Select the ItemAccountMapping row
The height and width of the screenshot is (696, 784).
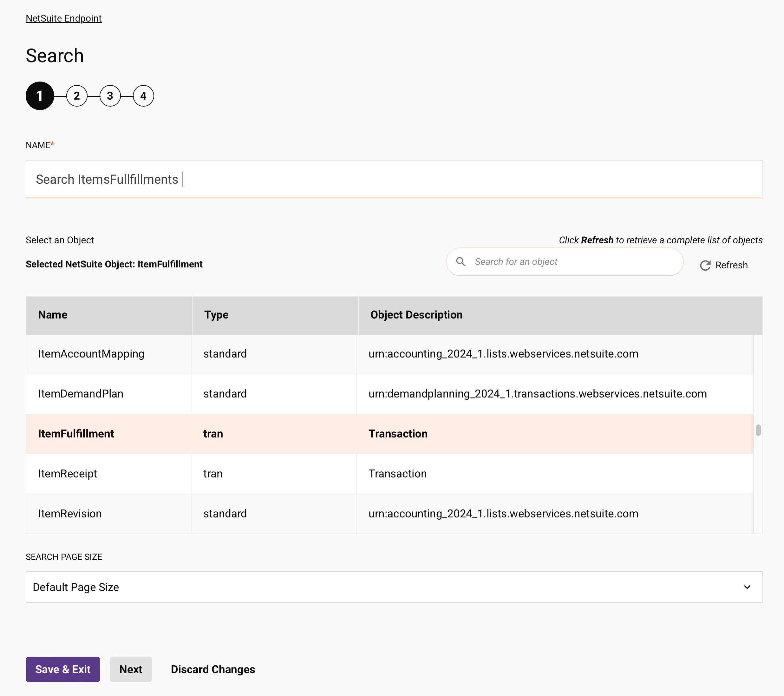click(x=91, y=354)
